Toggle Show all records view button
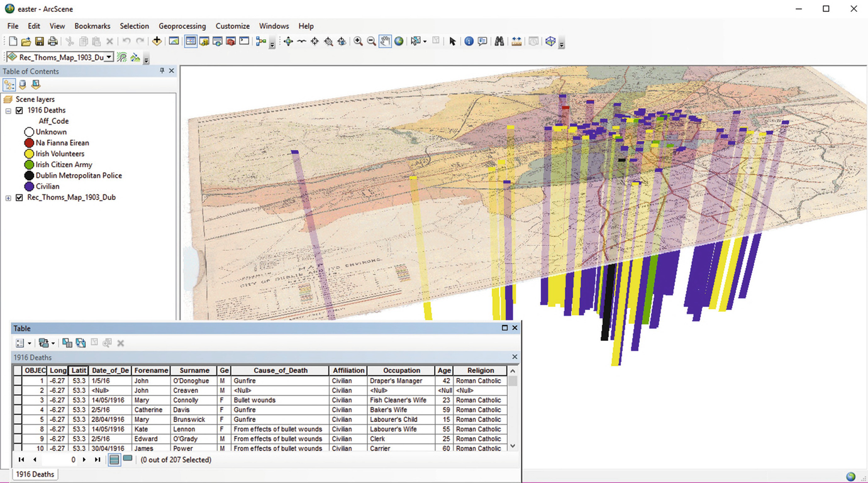The height and width of the screenshot is (483, 868). [x=114, y=460]
